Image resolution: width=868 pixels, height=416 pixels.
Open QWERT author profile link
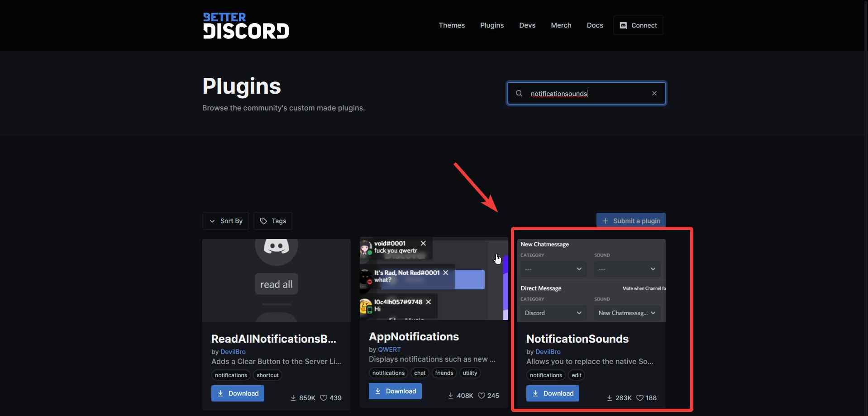coord(389,349)
